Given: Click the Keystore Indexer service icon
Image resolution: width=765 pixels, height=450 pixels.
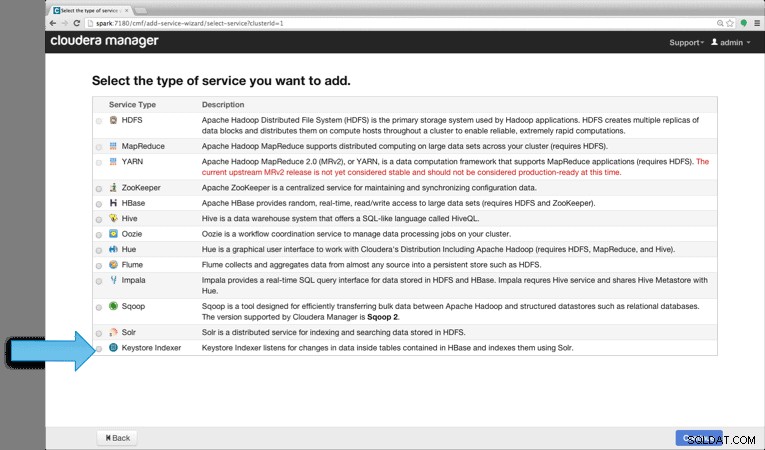Looking at the screenshot, I should (x=113, y=348).
